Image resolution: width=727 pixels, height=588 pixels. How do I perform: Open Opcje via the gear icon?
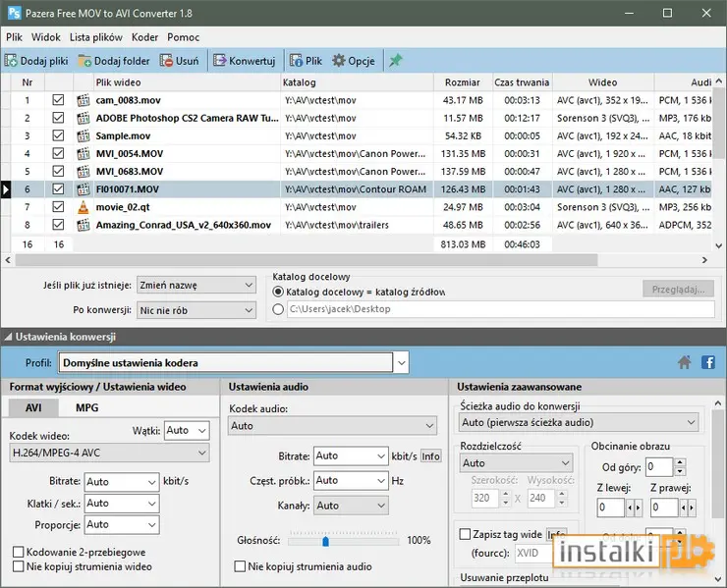coord(339,61)
